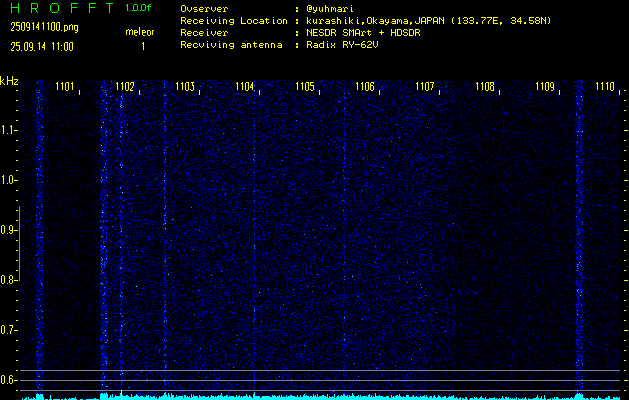Click the 1105 time marker
The height and width of the screenshot is (400, 629).
pos(305,86)
